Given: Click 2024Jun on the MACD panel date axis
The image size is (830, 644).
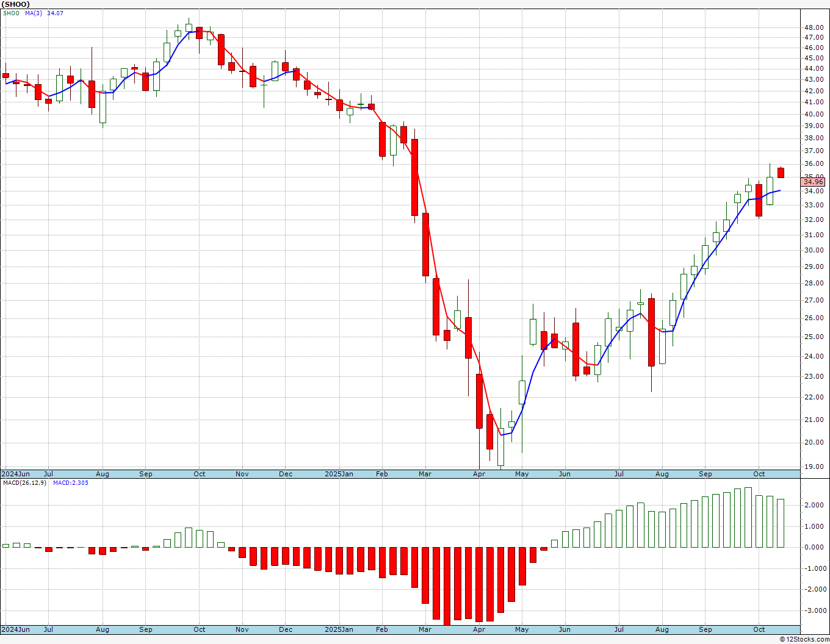Looking at the screenshot, I should point(15,629).
